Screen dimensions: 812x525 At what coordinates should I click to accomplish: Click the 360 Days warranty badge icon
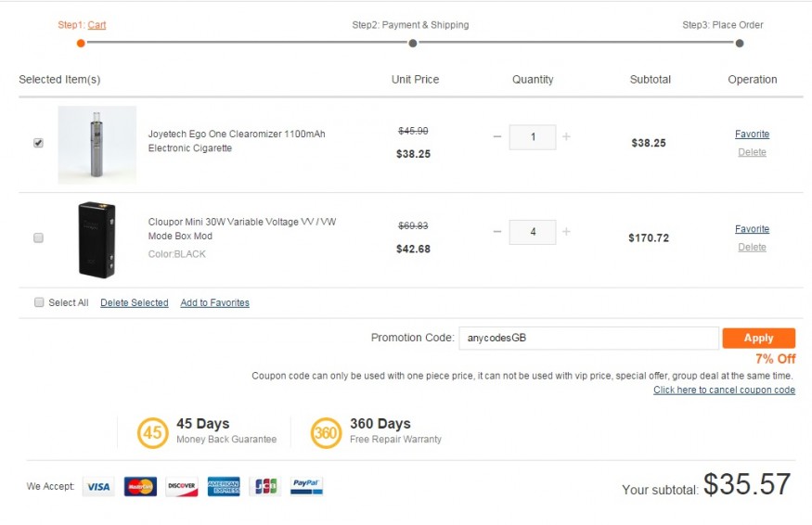327,433
